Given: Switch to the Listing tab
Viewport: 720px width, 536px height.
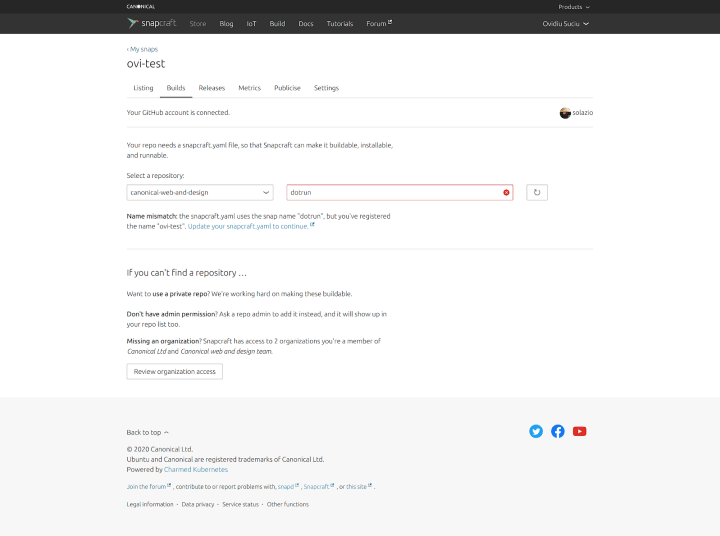Looking at the screenshot, I should [x=143, y=88].
